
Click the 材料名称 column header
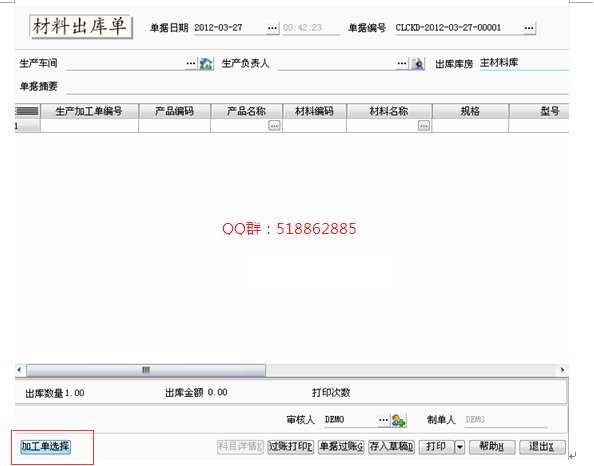coord(389,111)
